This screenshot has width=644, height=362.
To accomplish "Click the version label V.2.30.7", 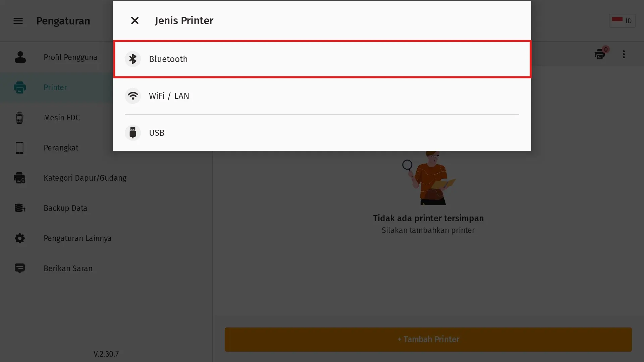I will click(x=106, y=354).
